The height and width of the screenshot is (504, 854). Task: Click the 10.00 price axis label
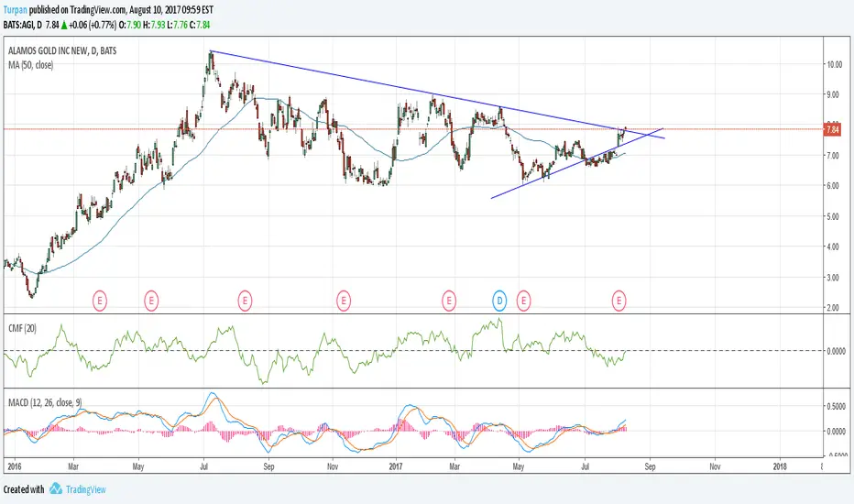pos(835,64)
